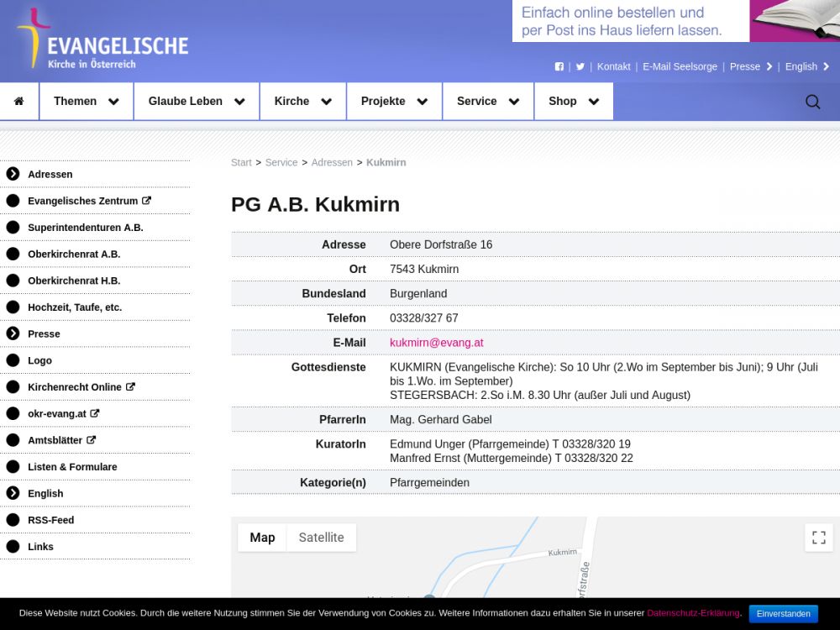The width and height of the screenshot is (840, 630).
Task: Switch map to Satellite view
Action: [321, 538]
